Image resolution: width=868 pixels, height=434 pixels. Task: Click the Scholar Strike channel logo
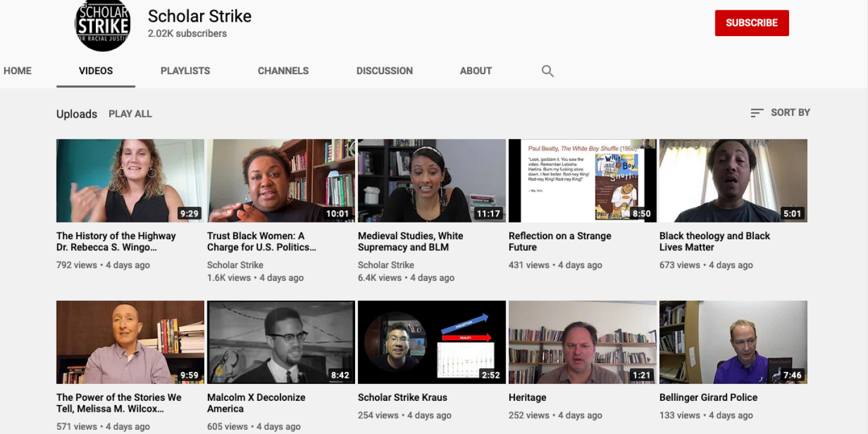tap(102, 25)
